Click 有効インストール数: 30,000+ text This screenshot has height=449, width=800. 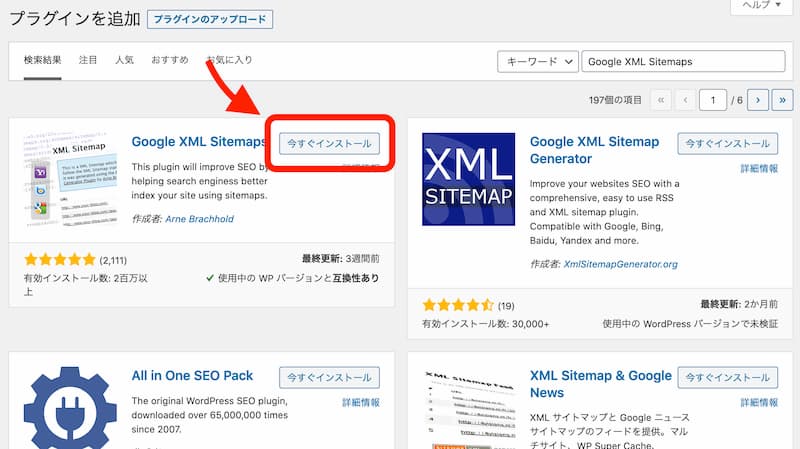pos(485,323)
